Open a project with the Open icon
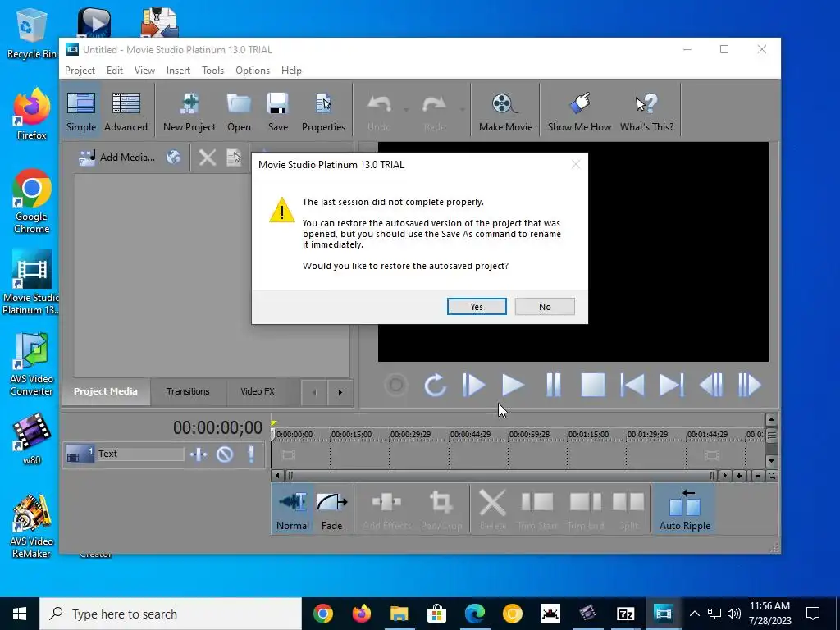The width and height of the screenshot is (840, 630). [239, 112]
